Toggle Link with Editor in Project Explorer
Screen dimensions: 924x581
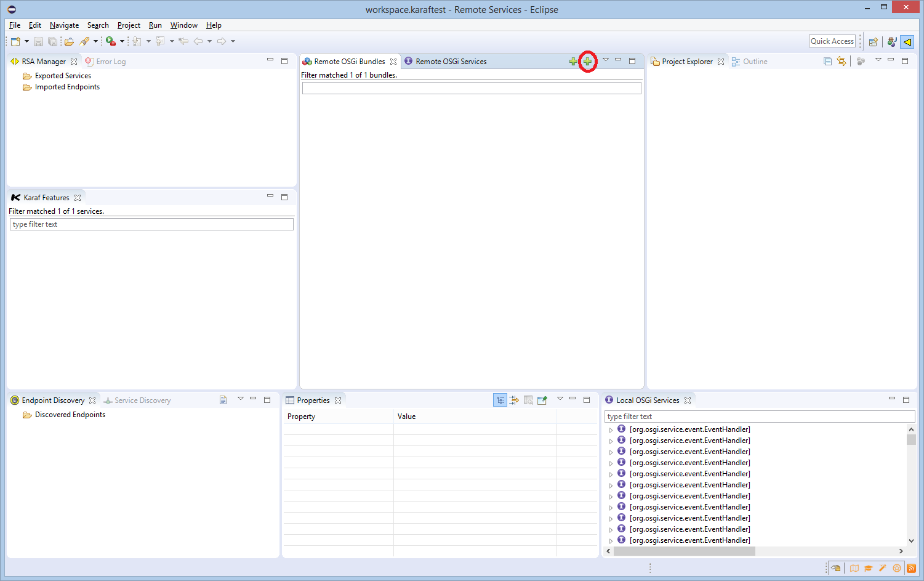842,61
